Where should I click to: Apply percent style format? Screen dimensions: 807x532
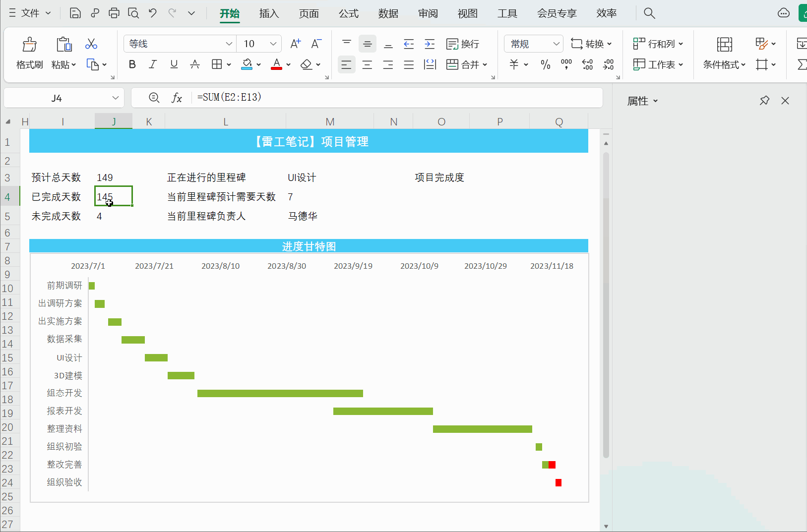(546, 64)
